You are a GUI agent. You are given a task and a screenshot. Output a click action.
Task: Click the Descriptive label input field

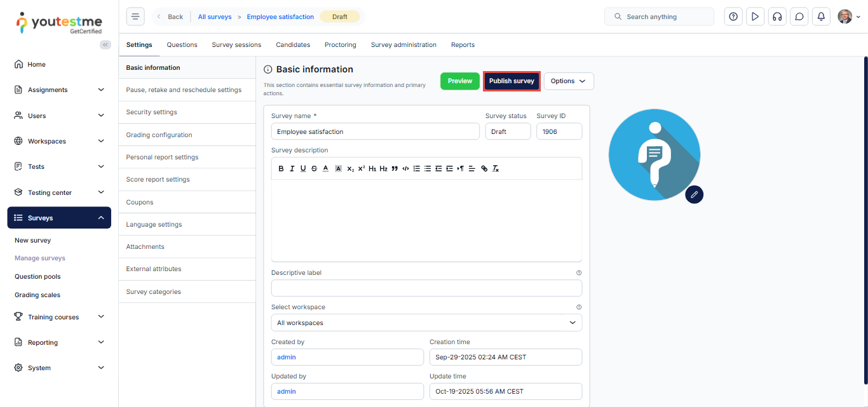(426, 288)
